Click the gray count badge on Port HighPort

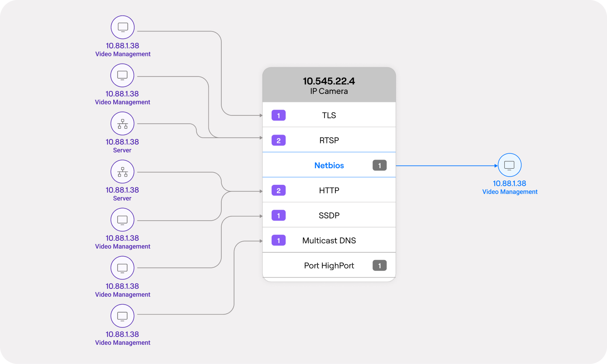point(380,266)
